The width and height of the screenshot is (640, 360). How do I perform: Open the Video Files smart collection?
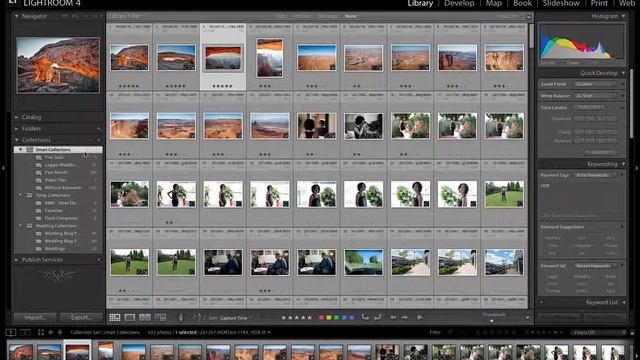point(56,180)
